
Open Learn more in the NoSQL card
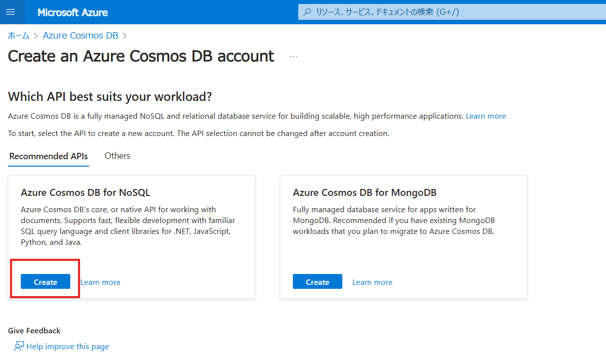(100, 282)
